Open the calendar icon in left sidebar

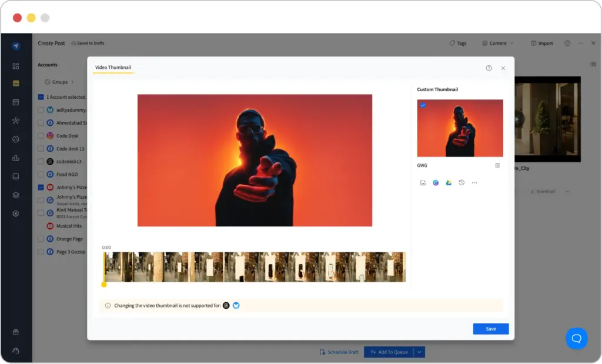click(x=16, y=103)
